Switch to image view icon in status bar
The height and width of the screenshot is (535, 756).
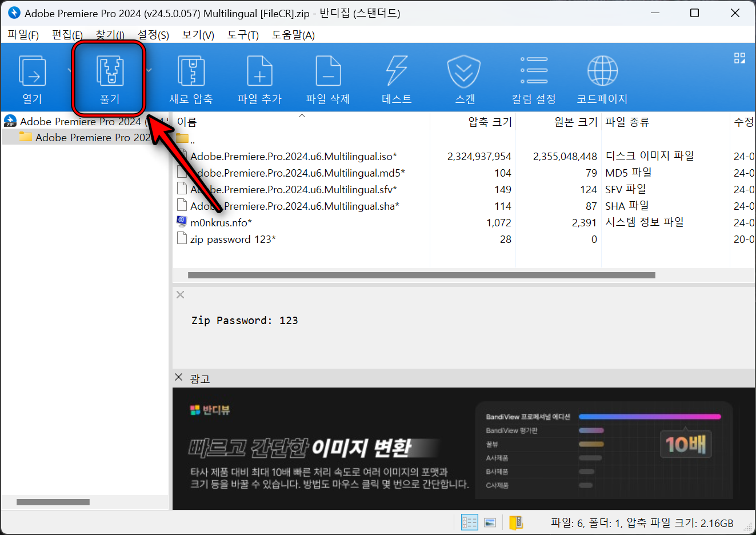[490, 522]
